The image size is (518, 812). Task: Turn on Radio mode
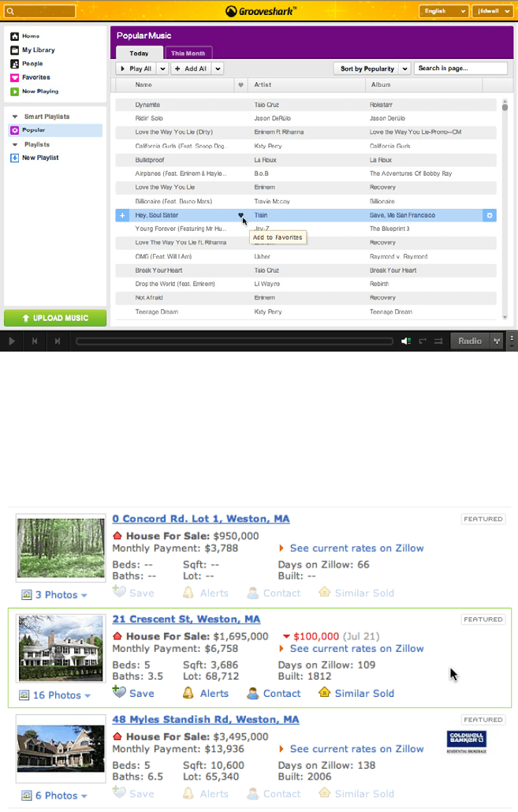pos(470,341)
